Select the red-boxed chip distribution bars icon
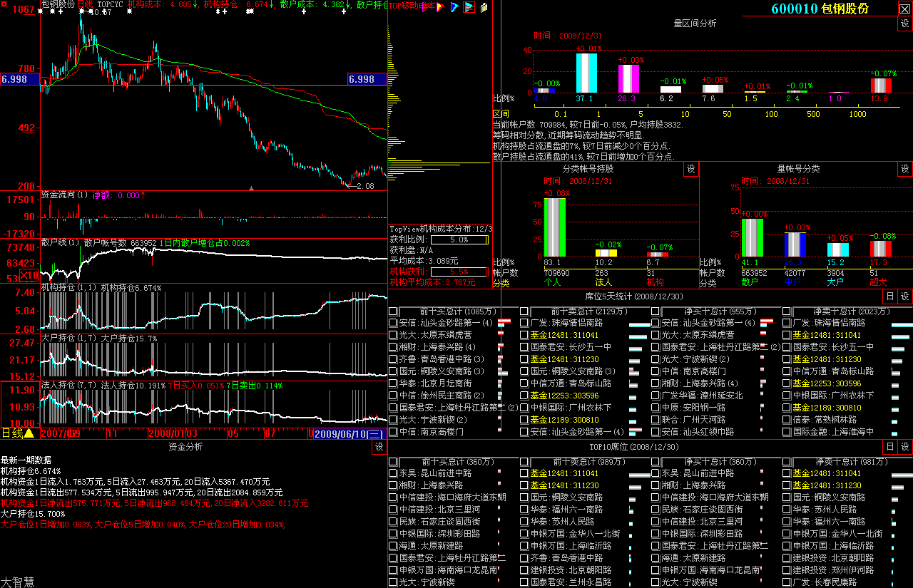The height and width of the screenshot is (588, 913). [469, 7]
